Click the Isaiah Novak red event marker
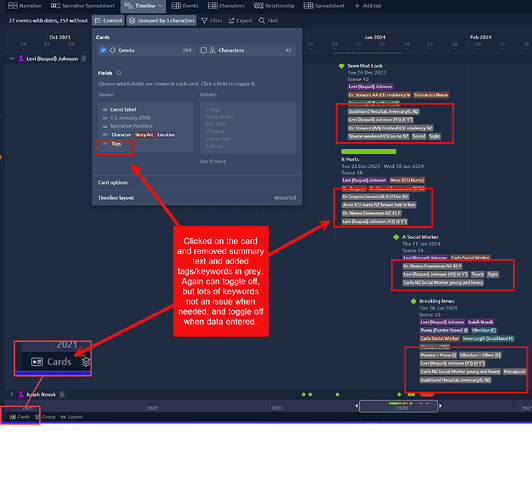 pos(427,395)
